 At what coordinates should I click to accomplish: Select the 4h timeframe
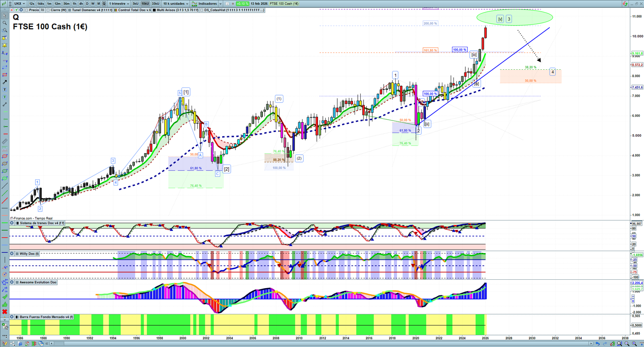(81, 4)
